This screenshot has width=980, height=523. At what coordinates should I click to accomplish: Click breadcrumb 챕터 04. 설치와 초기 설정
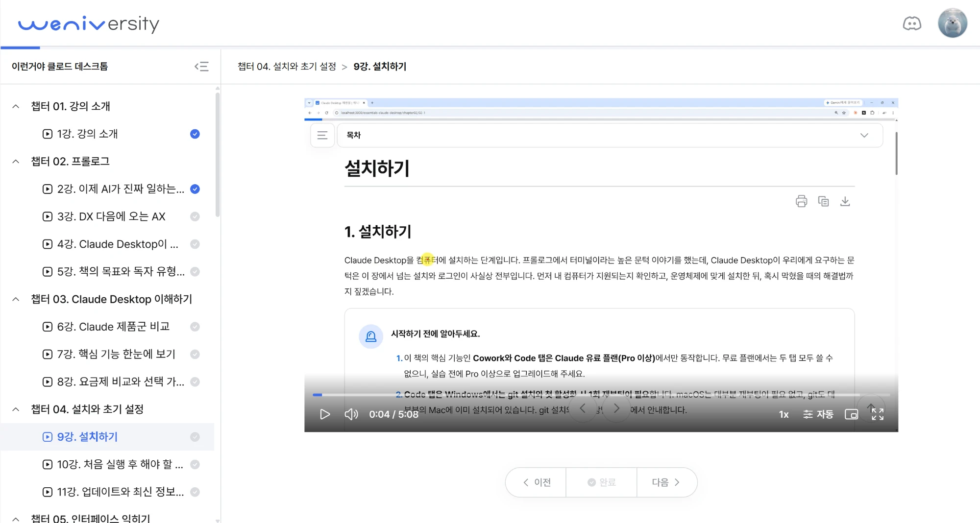(x=287, y=67)
